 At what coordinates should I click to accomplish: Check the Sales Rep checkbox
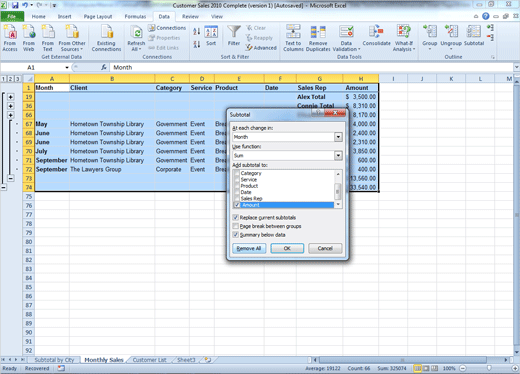pos(237,199)
